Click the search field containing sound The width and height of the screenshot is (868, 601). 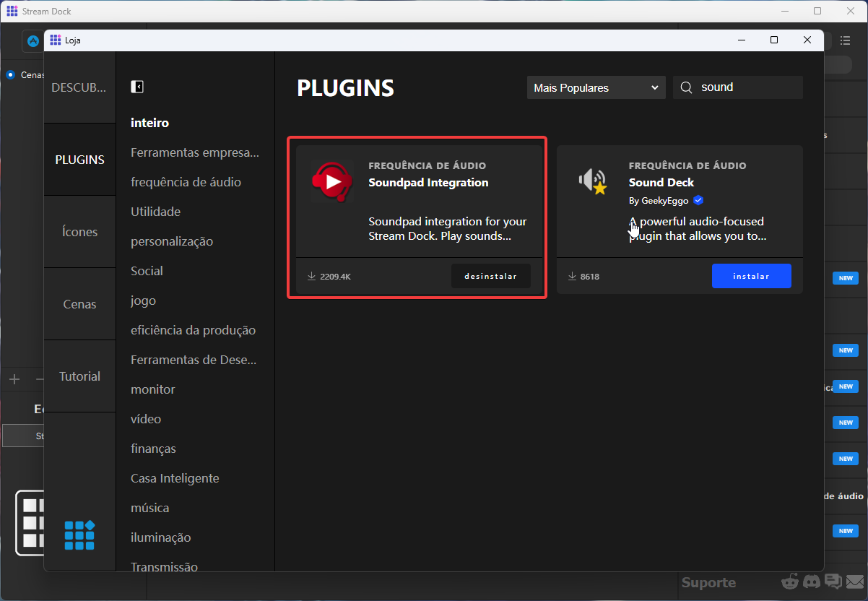738,87
